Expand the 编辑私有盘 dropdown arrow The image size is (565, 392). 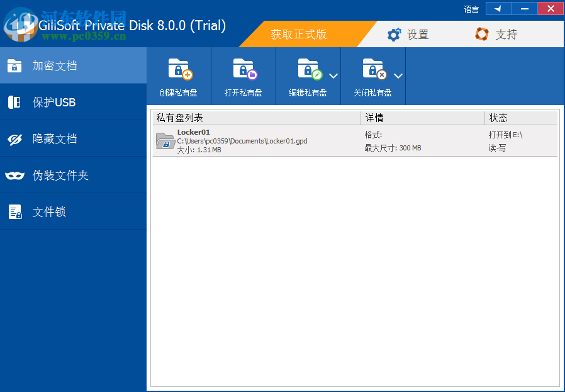333,76
